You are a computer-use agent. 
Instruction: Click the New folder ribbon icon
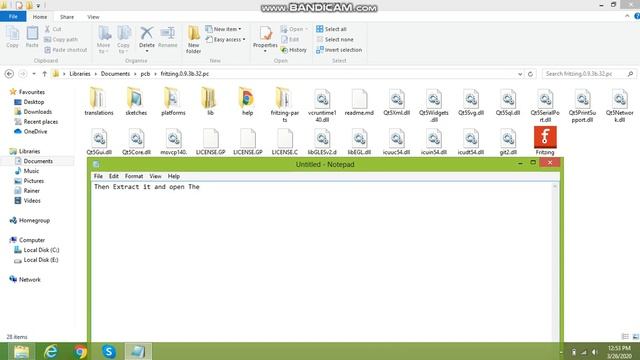pos(193,39)
